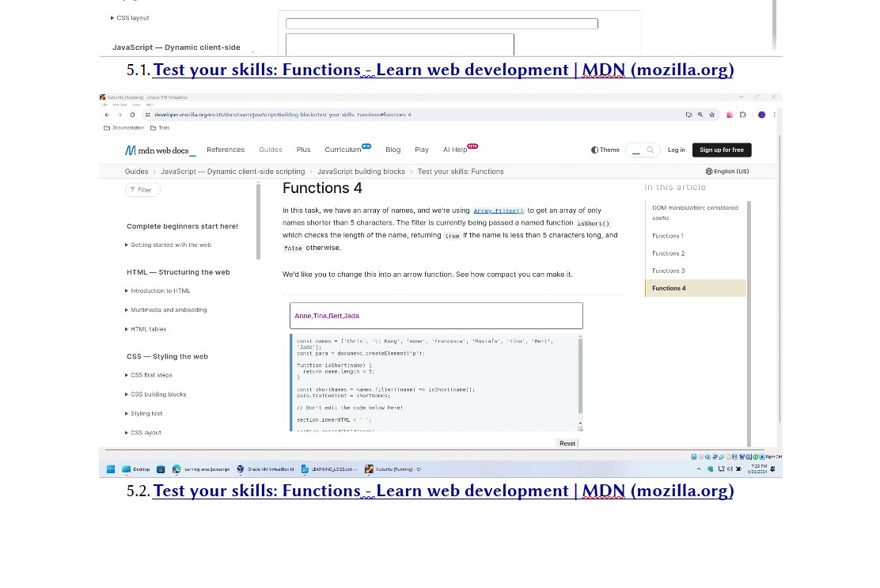880x588 pixels.
Task: Open the Plus menu
Action: (303, 150)
